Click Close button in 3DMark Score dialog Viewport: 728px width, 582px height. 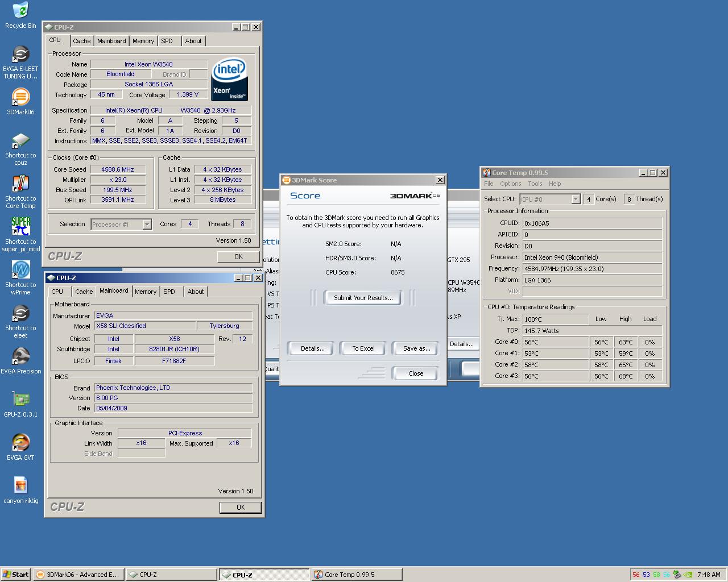pyautogui.click(x=415, y=373)
